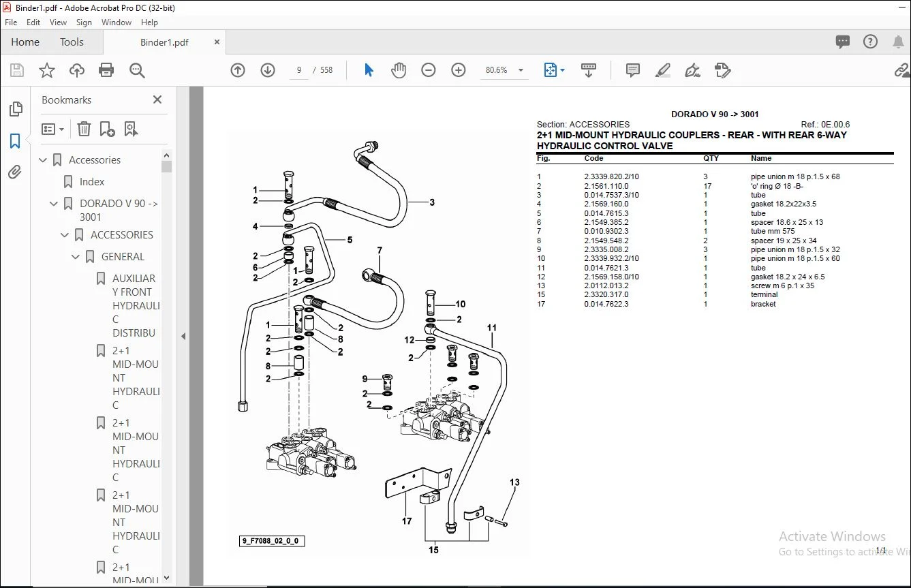
Task: Choose the Selection arrow tool
Action: pyautogui.click(x=369, y=70)
